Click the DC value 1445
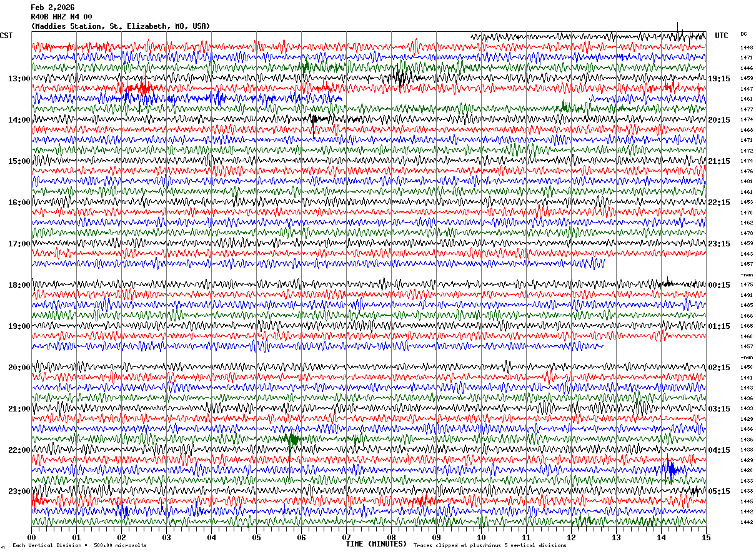 (746, 501)
